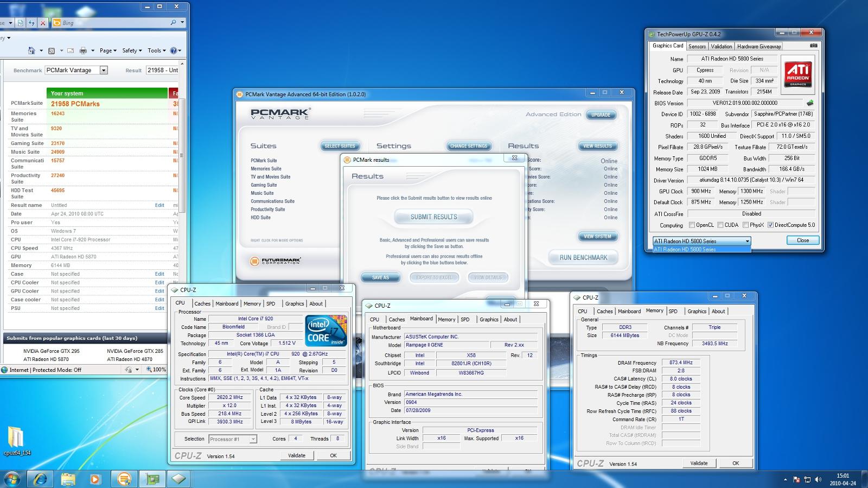Click the browser Refresh icon

tap(31, 23)
